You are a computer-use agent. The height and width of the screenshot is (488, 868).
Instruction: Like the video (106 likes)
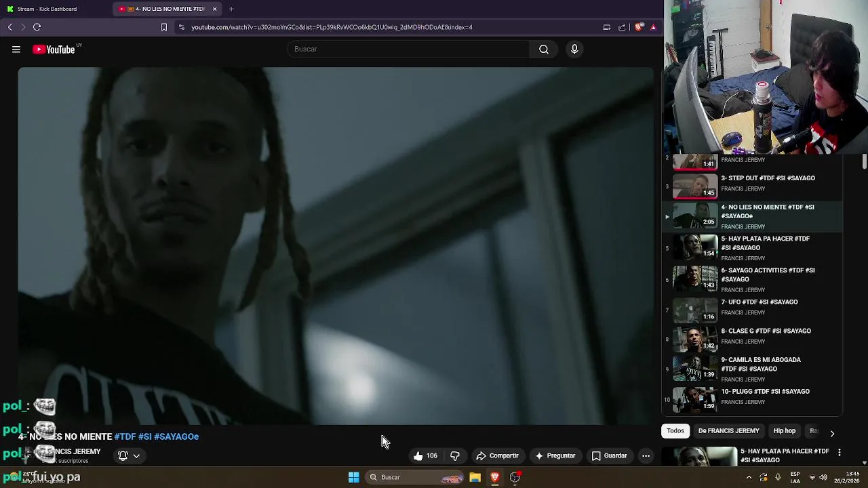click(x=425, y=455)
